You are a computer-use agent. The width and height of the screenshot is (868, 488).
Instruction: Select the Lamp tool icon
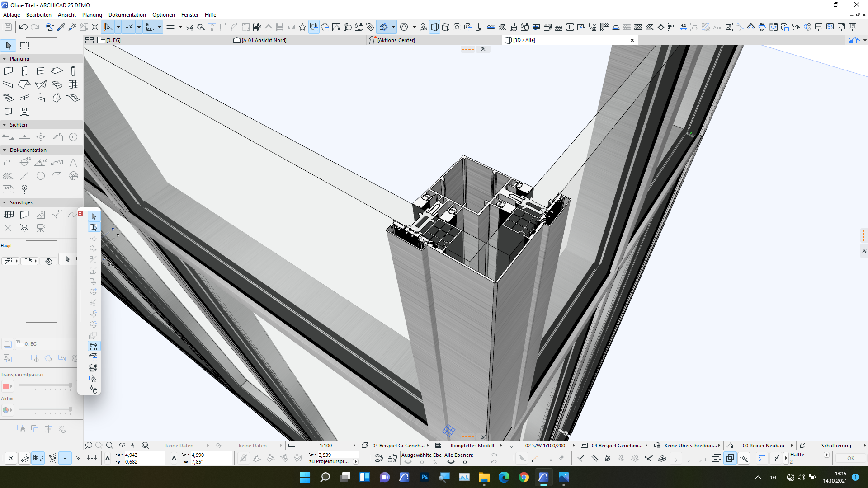[x=24, y=228]
